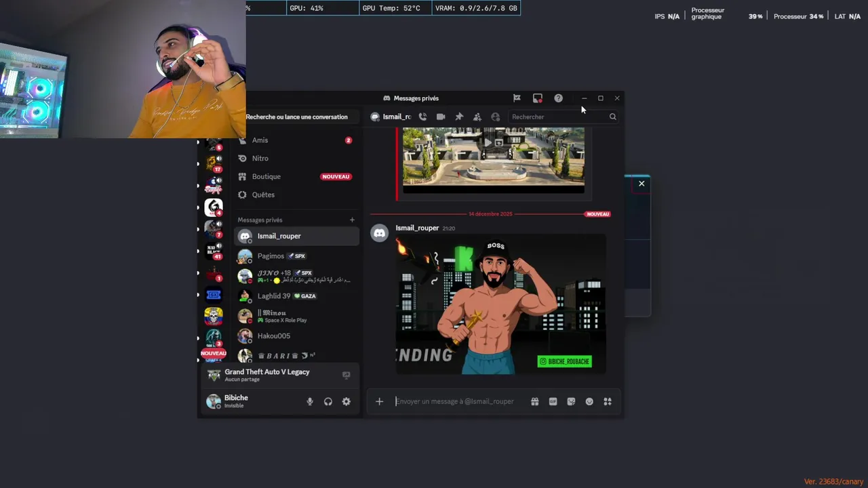Open pinned messages icon
Viewport: 868px width, 488px height.
pyautogui.click(x=459, y=117)
